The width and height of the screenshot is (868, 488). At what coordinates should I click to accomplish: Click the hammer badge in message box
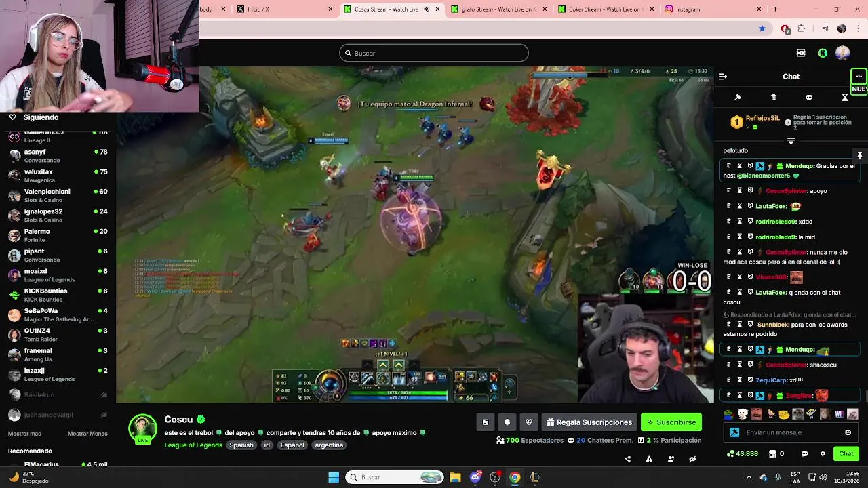click(x=734, y=432)
